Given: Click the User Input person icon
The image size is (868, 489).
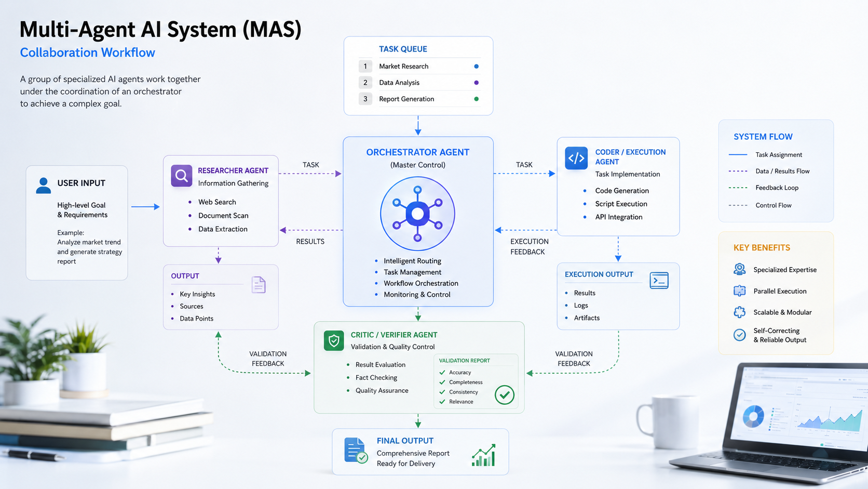Looking at the screenshot, I should [x=44, y=185].
